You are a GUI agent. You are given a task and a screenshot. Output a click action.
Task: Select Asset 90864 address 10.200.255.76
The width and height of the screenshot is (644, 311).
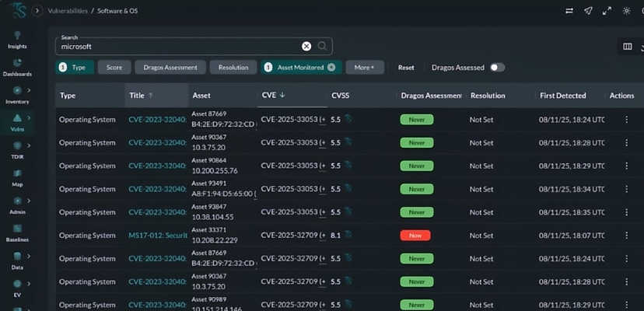[215, 170]
